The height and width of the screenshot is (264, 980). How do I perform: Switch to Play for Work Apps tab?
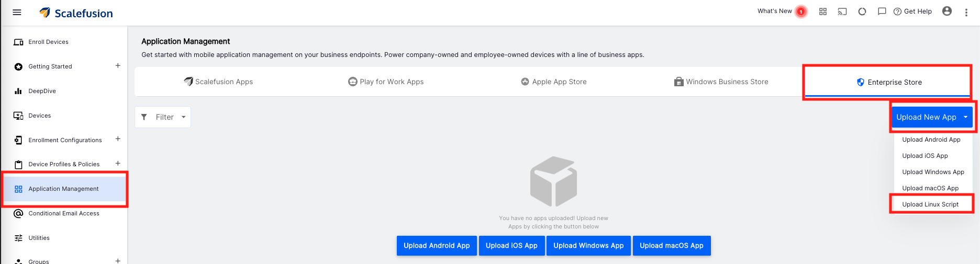(x=386, y=82)
